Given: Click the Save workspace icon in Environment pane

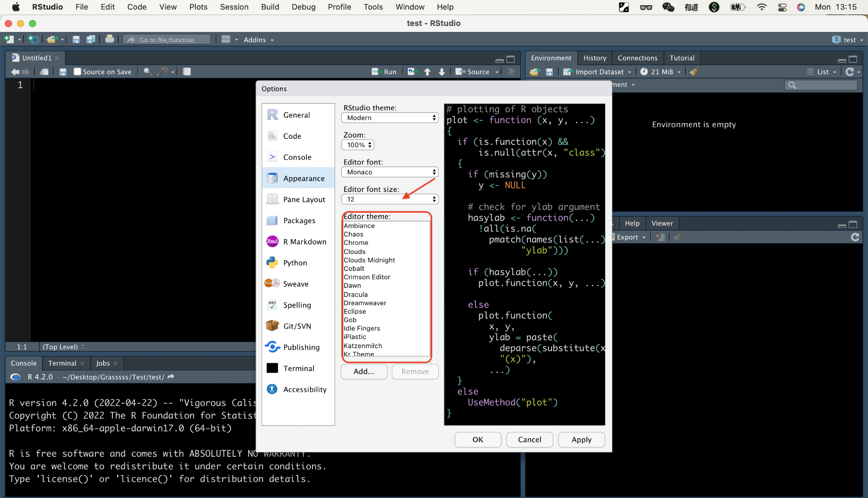Looking at the screenshot, I should click(x=549, y=72).
